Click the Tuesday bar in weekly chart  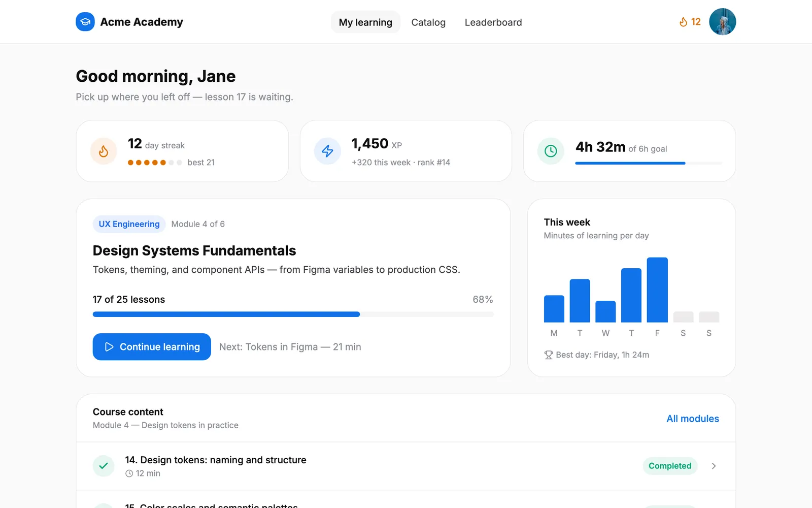coord(580,301)
